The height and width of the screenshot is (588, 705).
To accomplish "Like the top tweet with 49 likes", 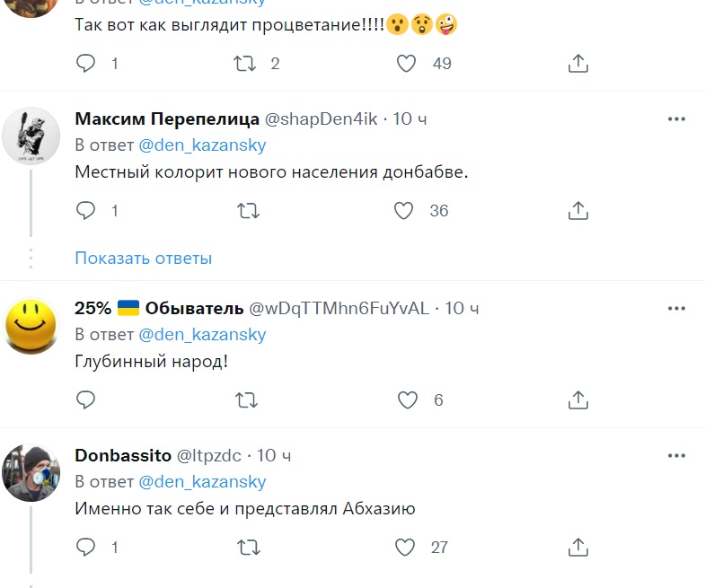I will point(407,63).
